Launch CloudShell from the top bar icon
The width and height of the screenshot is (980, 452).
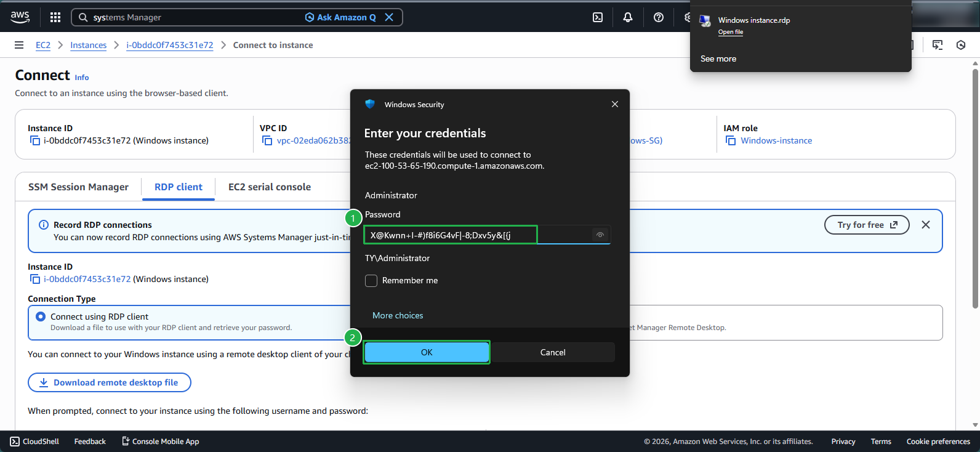point(598,17)
